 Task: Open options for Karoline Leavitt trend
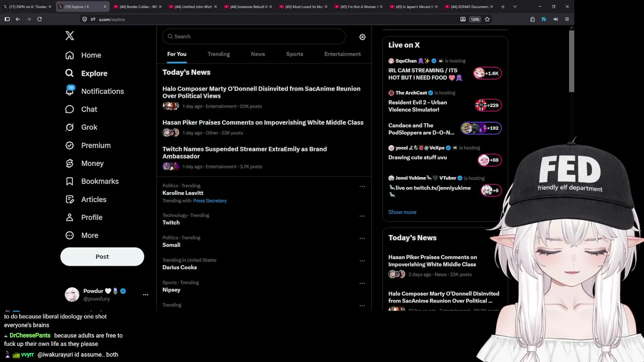362,187
